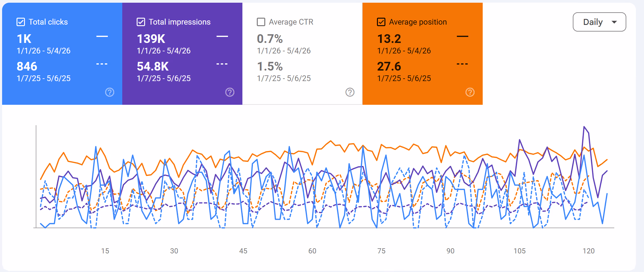
Task: Click the chart x-axis label 45
Action: [x=243, y=251]
